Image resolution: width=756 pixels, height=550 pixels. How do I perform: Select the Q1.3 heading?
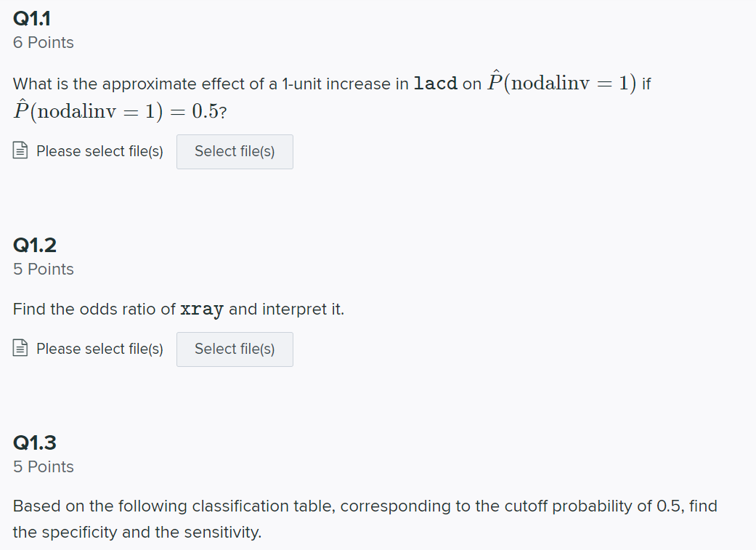(35, 443)
